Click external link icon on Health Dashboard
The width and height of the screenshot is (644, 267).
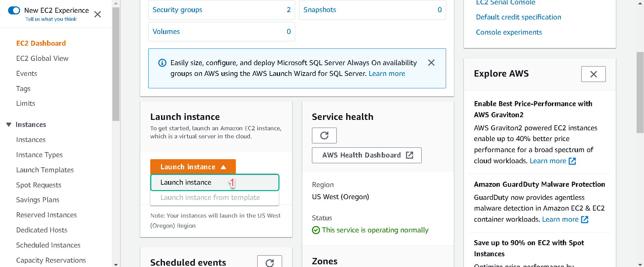410,155
